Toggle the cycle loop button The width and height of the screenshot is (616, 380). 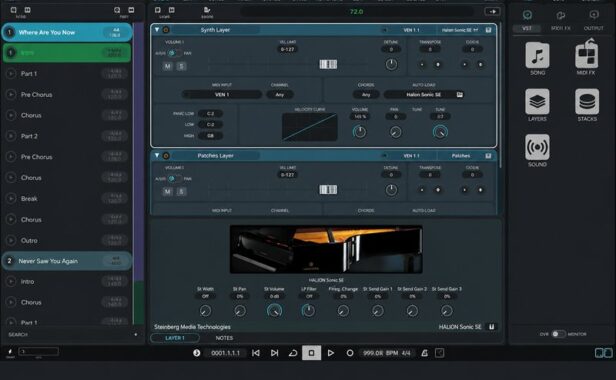coord(293,353)
